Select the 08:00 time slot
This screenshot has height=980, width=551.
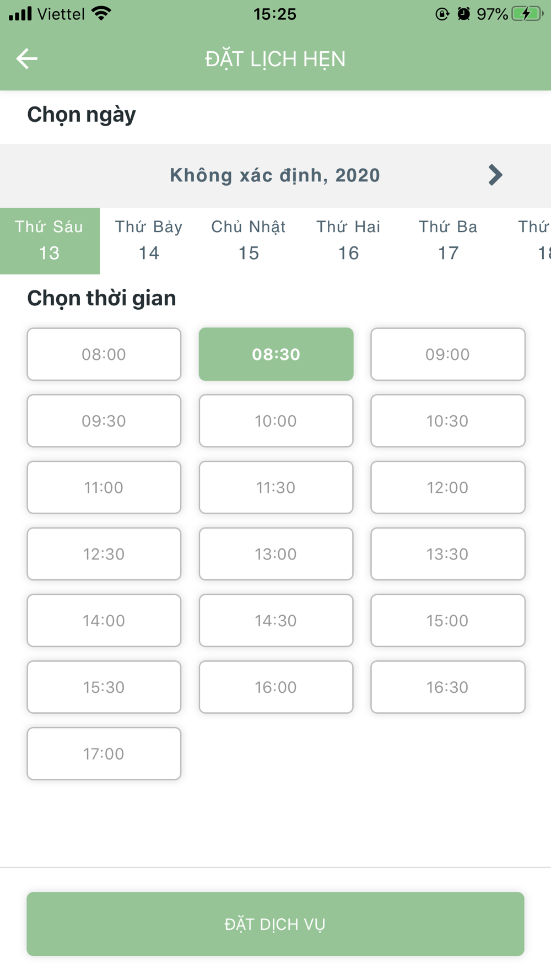point(104,354)
